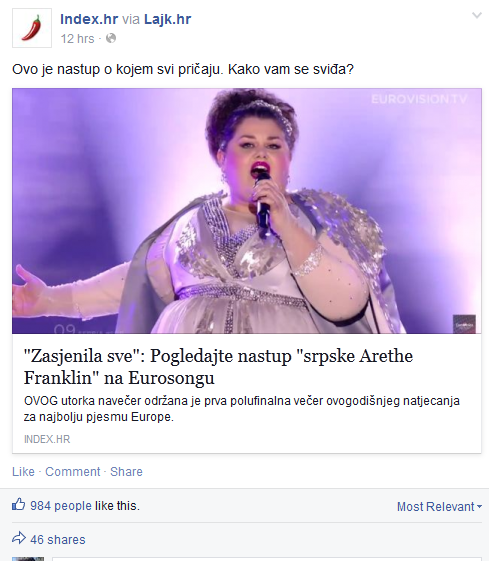The width and height of the screenshot is (489, 561).
Task: Like the post
Action: tap(23, 472)
